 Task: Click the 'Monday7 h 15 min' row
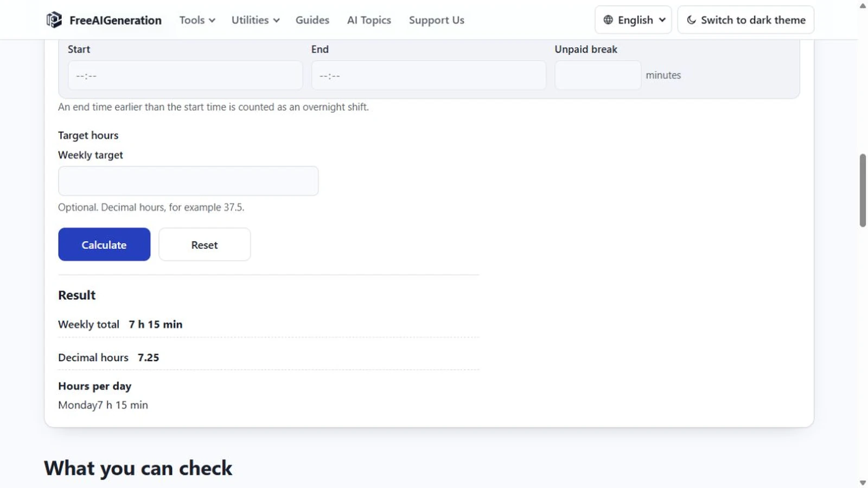point(103,405)
